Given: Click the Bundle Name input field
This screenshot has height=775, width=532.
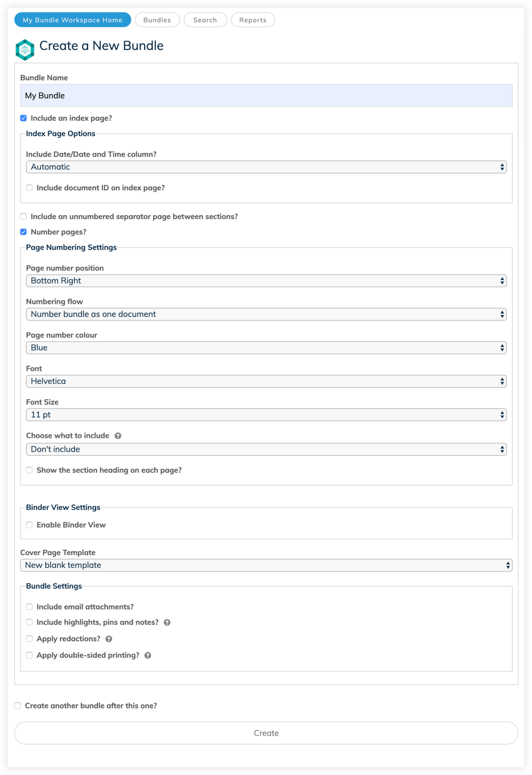Looking at the screenshot, I should tap(266, 95).
